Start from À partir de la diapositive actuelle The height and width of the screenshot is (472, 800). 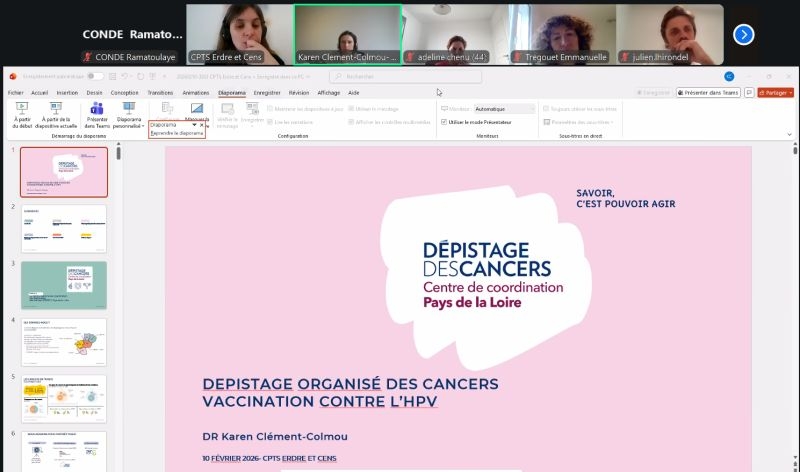pos(56,115)
